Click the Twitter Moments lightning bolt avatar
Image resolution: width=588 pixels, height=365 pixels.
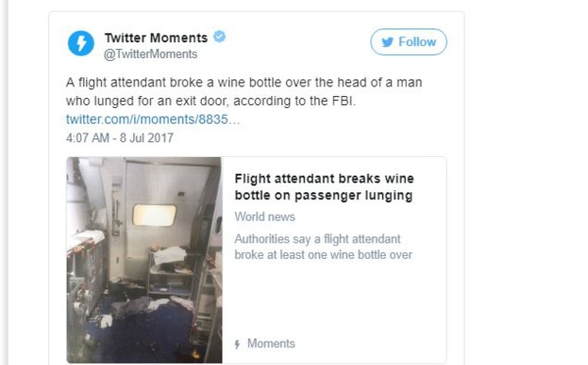pos(81,43)
